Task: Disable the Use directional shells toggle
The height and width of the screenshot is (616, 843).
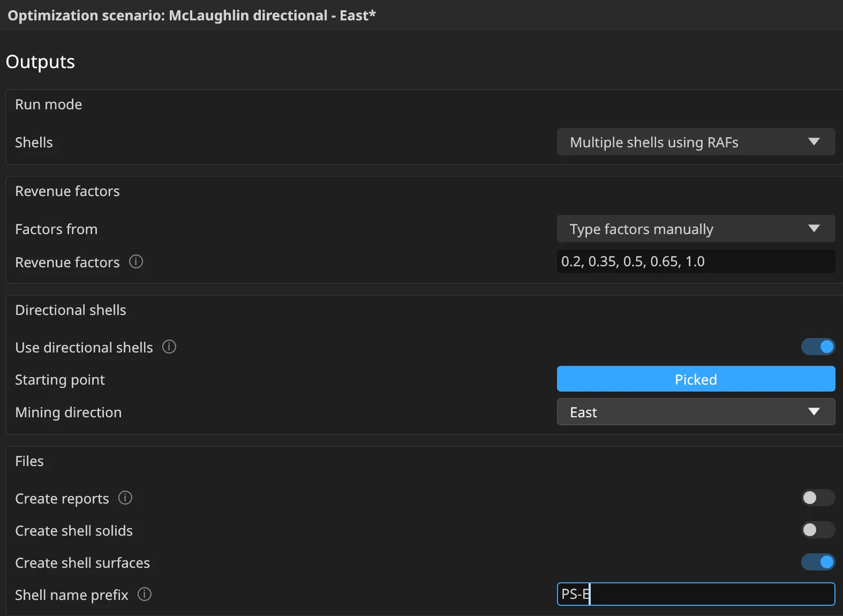Action: click(x=818, y=347)
